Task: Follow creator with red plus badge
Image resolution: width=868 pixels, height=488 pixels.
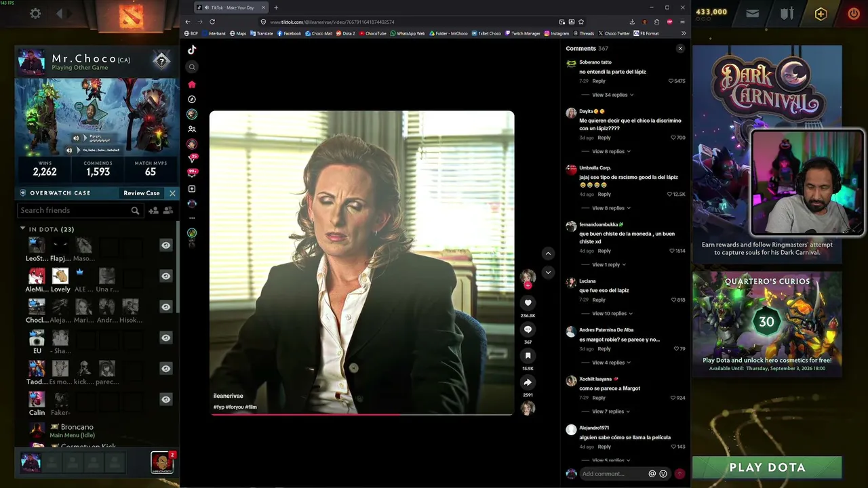Action: (x=528, y=285)
